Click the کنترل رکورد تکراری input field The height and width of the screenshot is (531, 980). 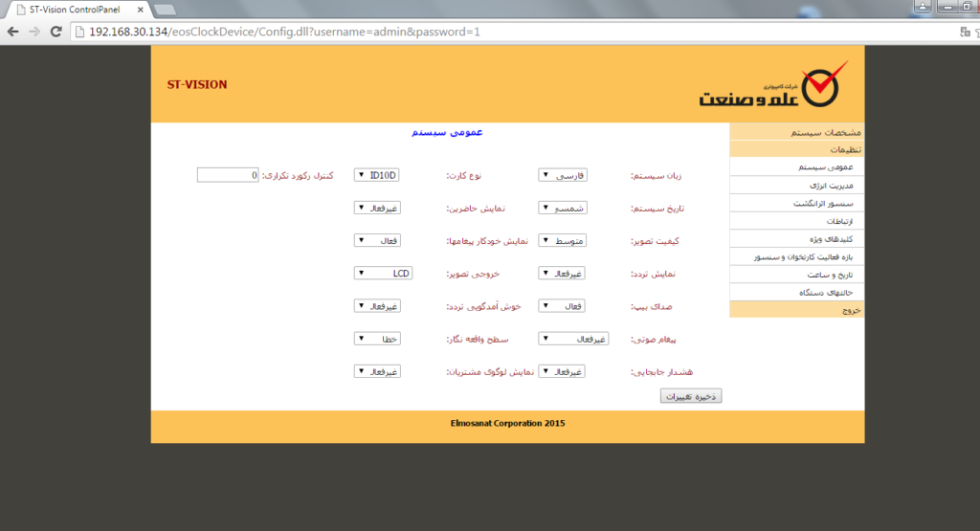(x=228, y=175)
